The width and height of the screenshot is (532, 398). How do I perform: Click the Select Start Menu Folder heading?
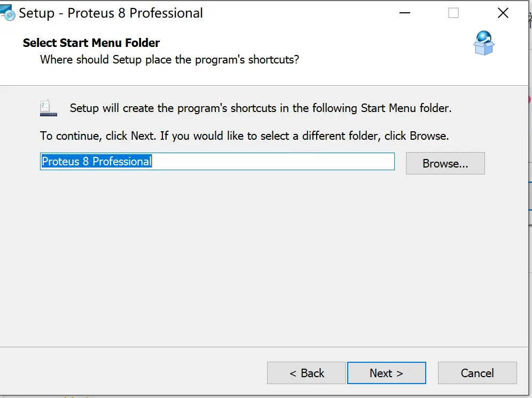(x=91, y=43)
